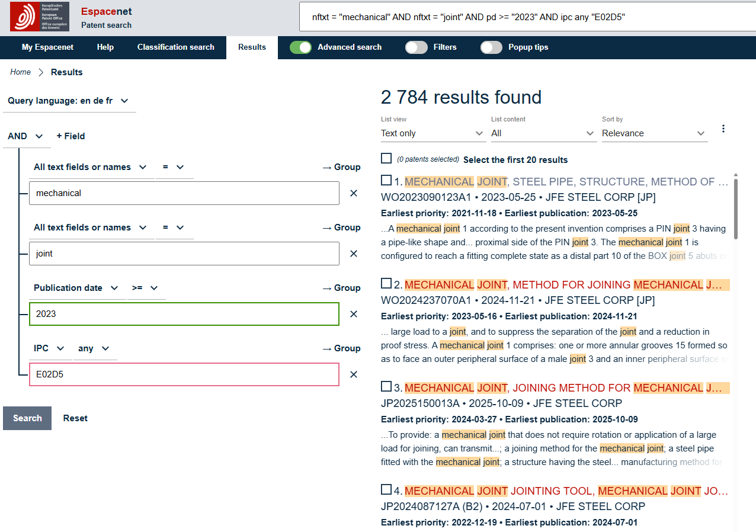The height and width of the screenshot is (532, 756).
Task: Click '→ Group' beside the mechanical row
Action: point(341,167)
